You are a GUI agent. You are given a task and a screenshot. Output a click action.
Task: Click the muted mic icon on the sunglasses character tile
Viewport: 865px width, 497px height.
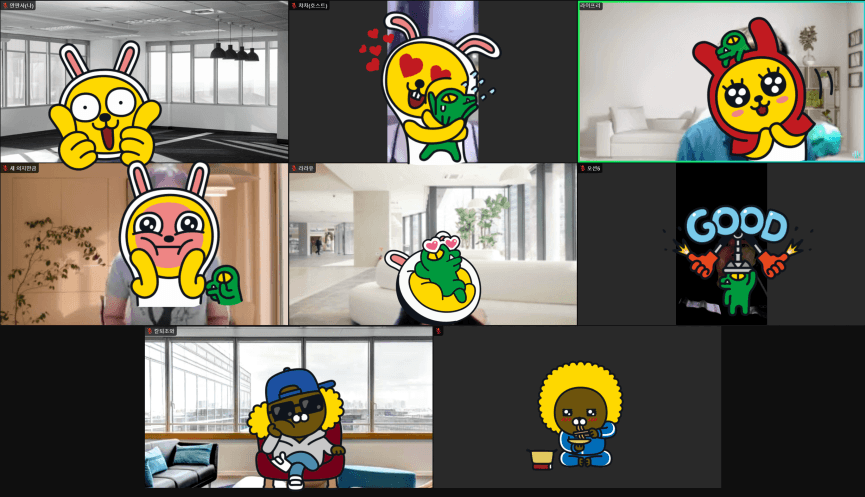(x=149, y=331)
